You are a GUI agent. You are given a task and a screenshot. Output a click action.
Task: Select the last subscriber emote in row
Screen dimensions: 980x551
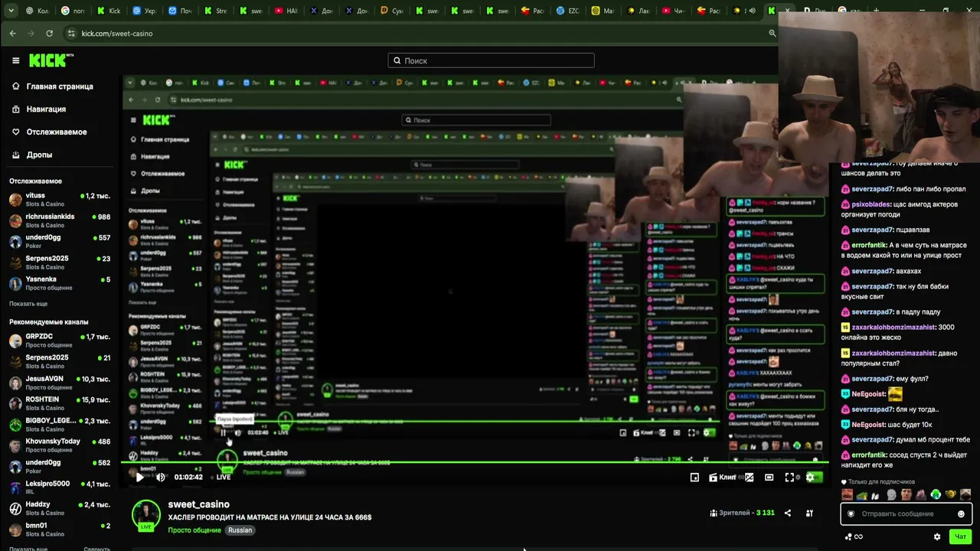coord(965,494)
